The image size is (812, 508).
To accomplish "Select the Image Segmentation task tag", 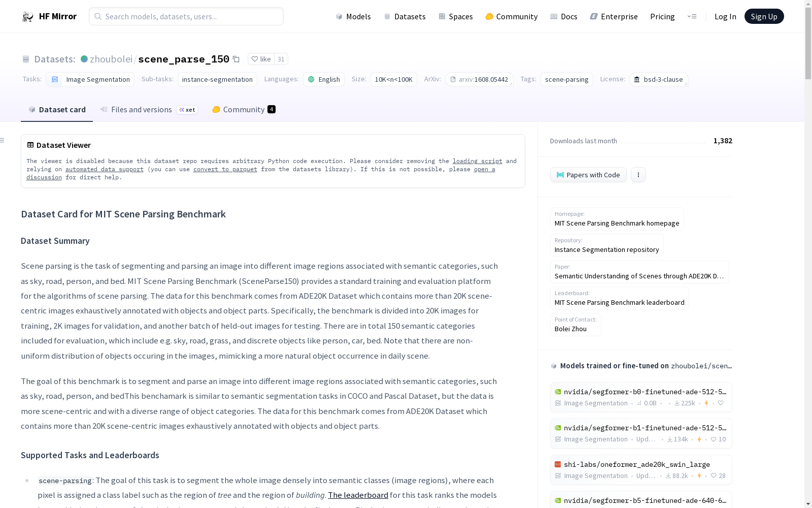I will 90,79.
